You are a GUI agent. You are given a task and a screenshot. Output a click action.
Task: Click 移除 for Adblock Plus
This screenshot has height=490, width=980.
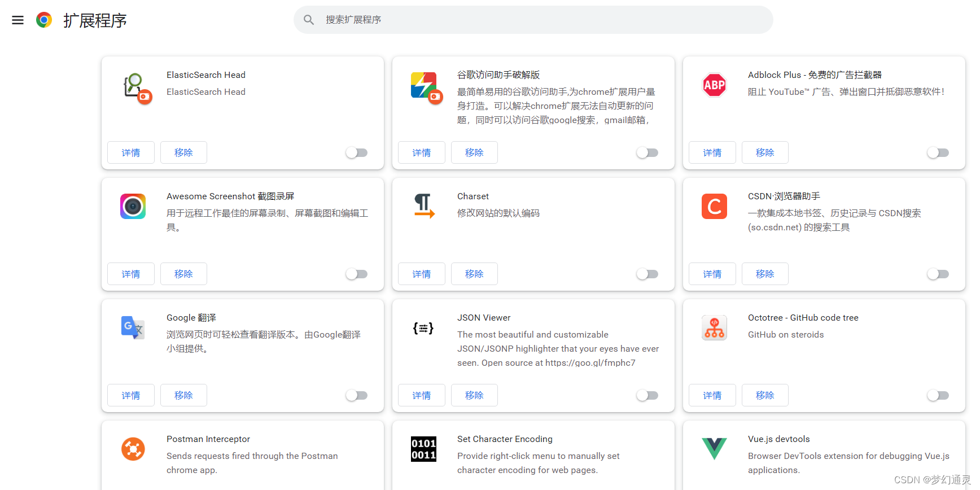point(765,152)
